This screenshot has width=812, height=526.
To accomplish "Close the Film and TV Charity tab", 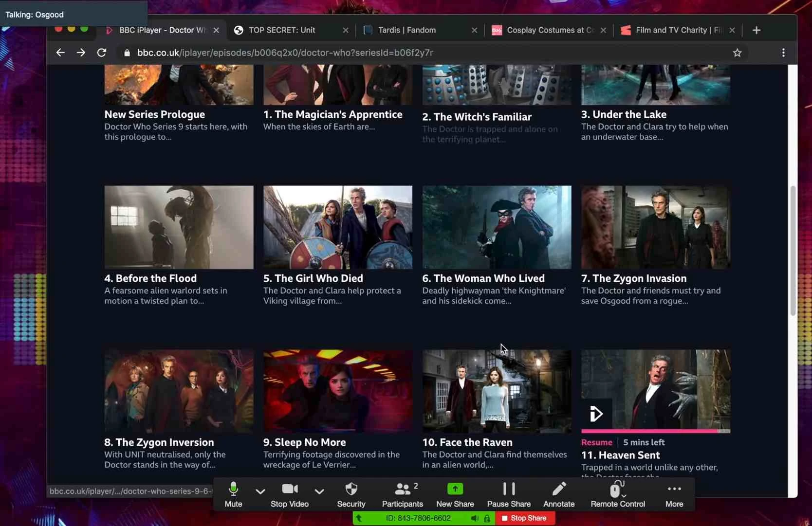I will pyautogui.click(x=732, y=30).
